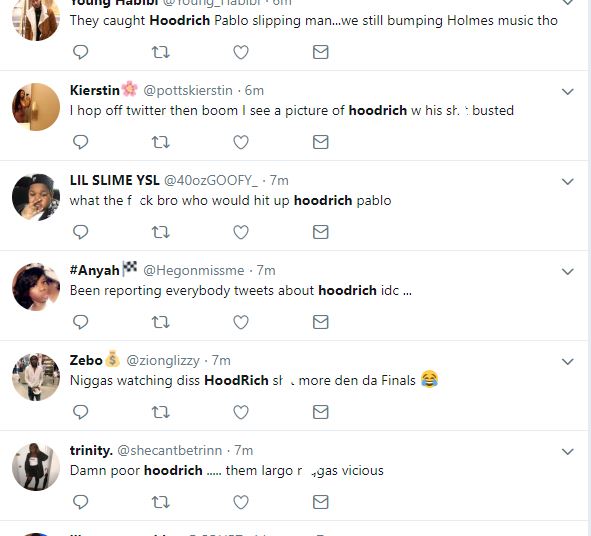
Task: Reply to Zebo's tweet
Action: (x=80, y=412)
